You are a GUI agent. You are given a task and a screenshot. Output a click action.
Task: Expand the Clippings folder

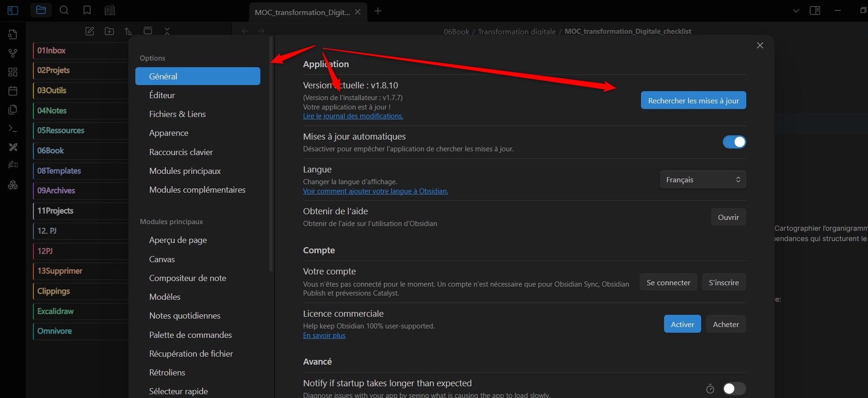[80, 291]
